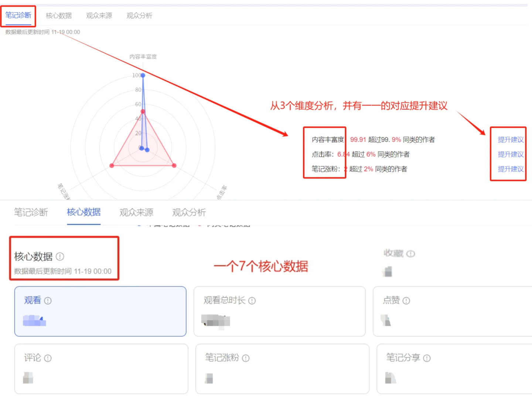Click red radar point toward 笔记涨粉 axis

click(x=112, y=166)
